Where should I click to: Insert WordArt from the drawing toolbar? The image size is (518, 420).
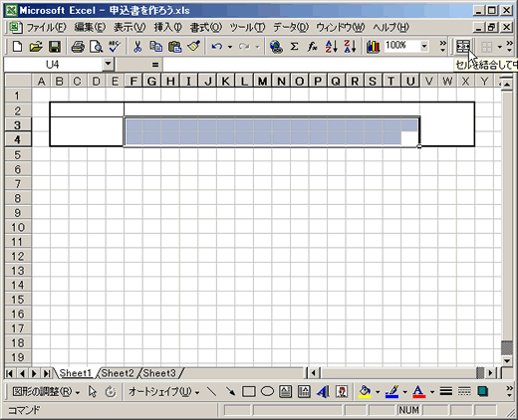[323, 392]
